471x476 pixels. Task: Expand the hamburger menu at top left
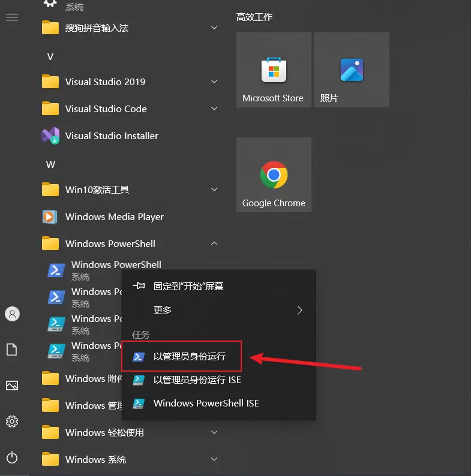pos(12,17)
